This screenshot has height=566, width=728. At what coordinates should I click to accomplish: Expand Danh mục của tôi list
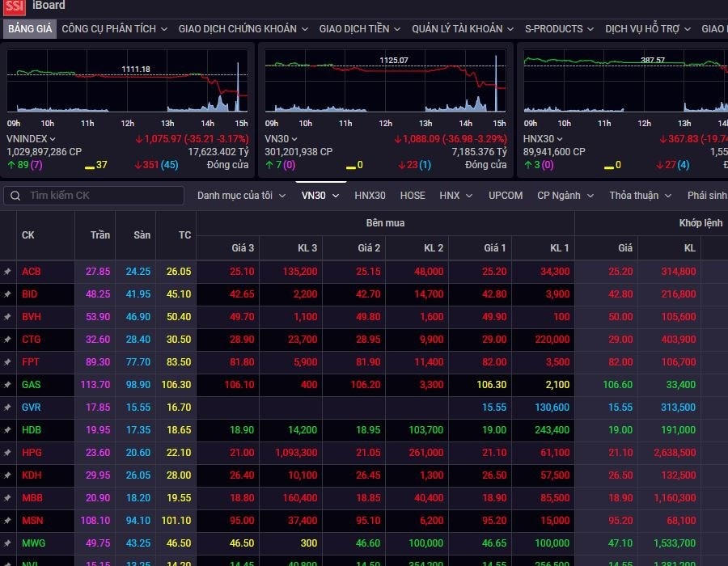241,196
